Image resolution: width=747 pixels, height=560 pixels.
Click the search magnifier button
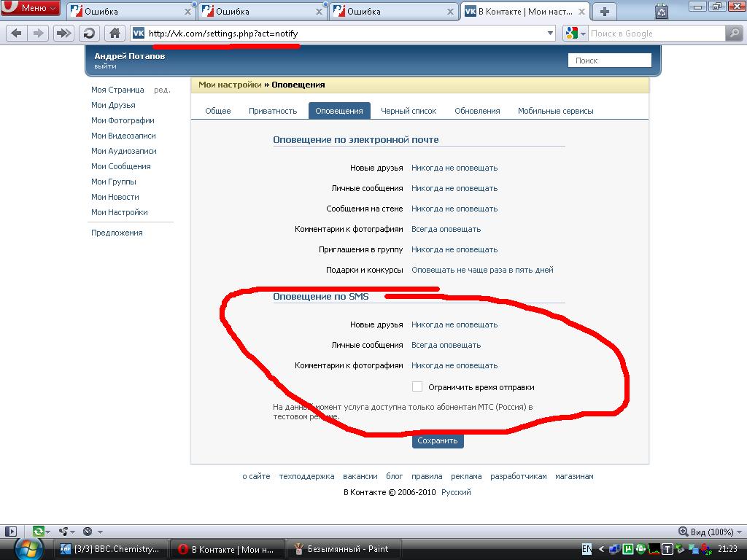(734, 34)
